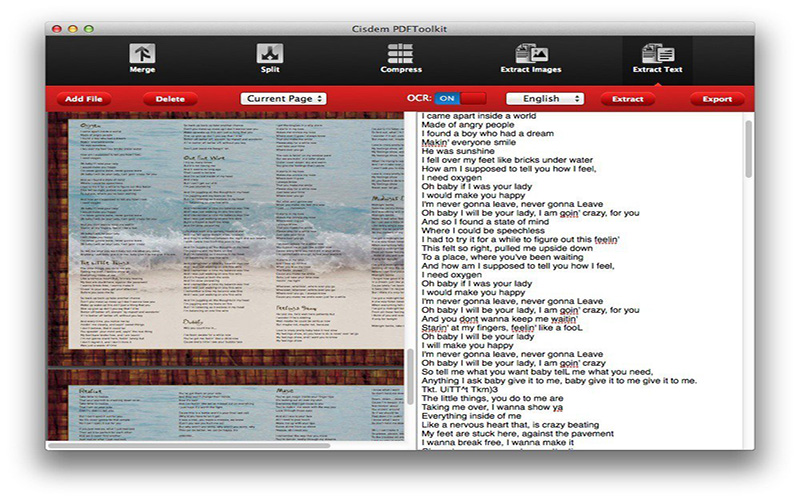The image size is (800, 500).
Task: Click the line "Where I could be speechless"
Action: (x=483, y=231)
